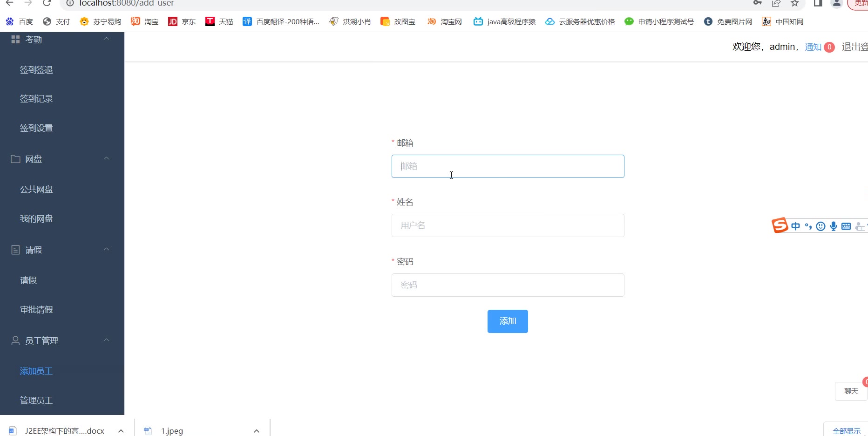Click the Sogou input method logo

[x=780, y=225]
